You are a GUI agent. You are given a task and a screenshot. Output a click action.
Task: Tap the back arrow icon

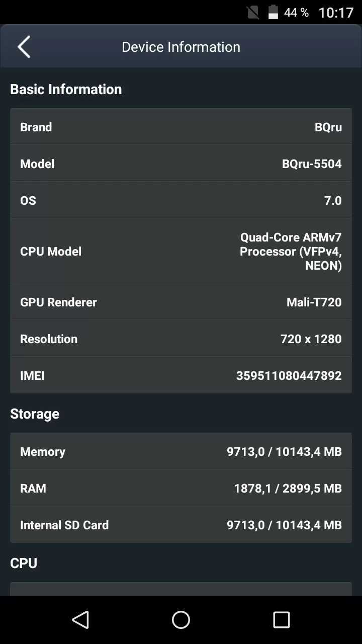point(24,47)
